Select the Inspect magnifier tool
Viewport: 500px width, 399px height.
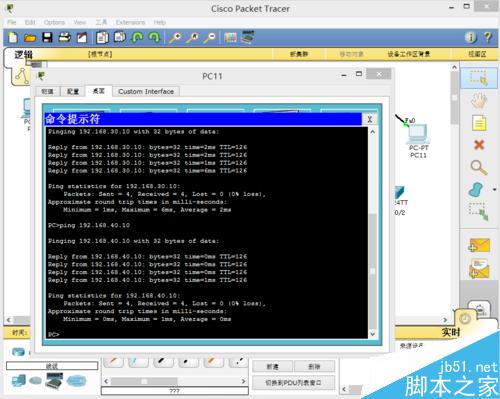[x=479, y=167]
